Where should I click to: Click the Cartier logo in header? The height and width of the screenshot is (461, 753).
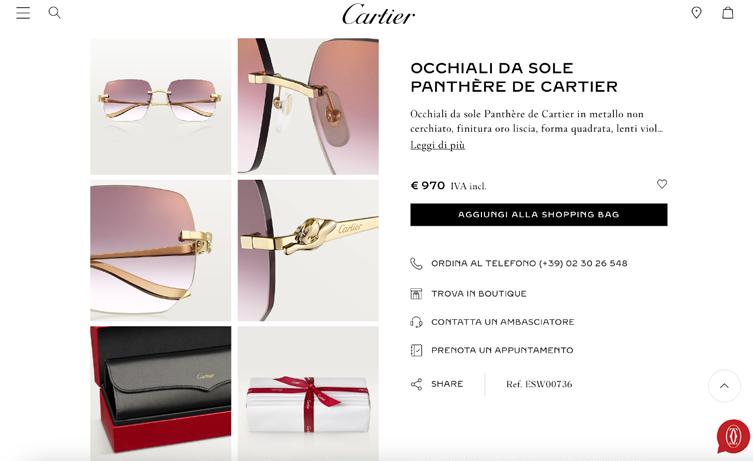click(x=378, y=14)
